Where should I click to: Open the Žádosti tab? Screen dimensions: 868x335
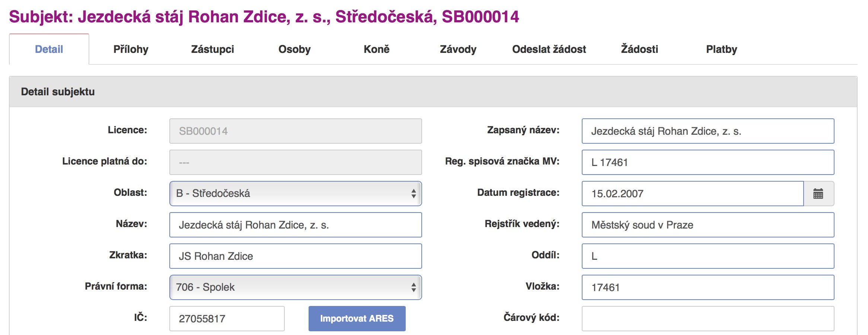(639, 49)
